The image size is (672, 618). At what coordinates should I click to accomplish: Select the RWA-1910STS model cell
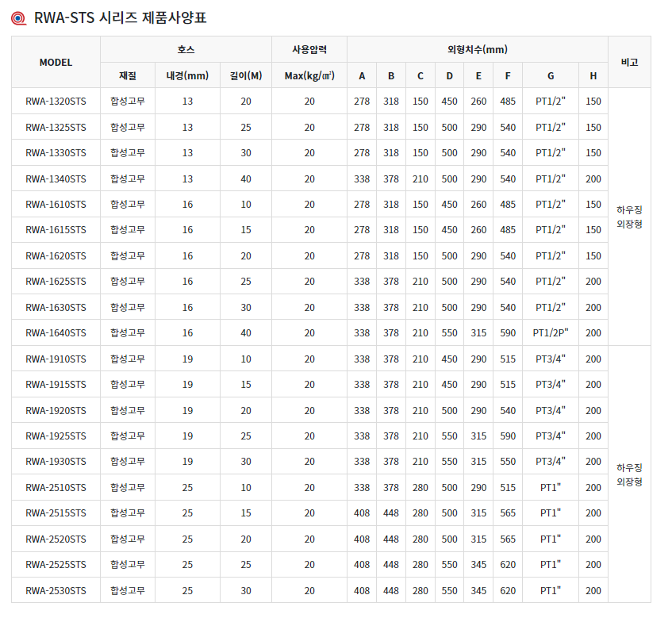[x=56, y=359]
